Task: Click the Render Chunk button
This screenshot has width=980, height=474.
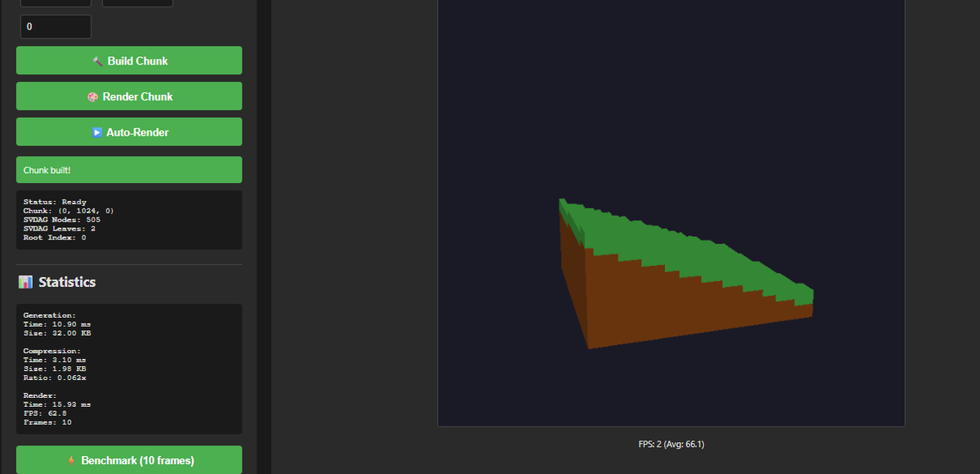Action: click(129, 96)
